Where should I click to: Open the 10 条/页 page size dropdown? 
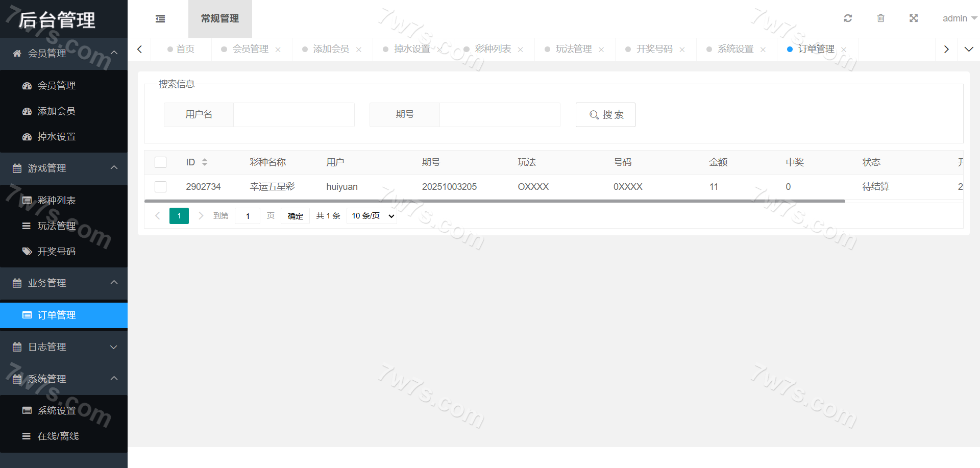pos(372,216)
